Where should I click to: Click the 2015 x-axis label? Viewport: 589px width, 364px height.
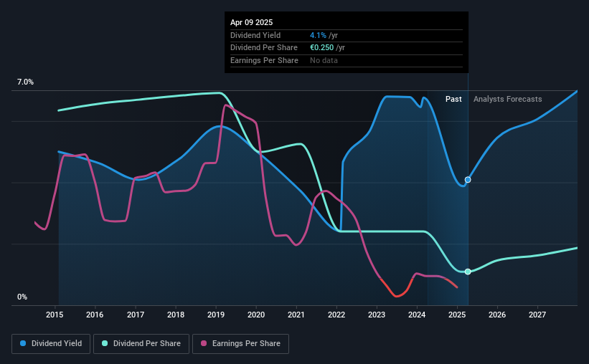(x=55, y=315)
